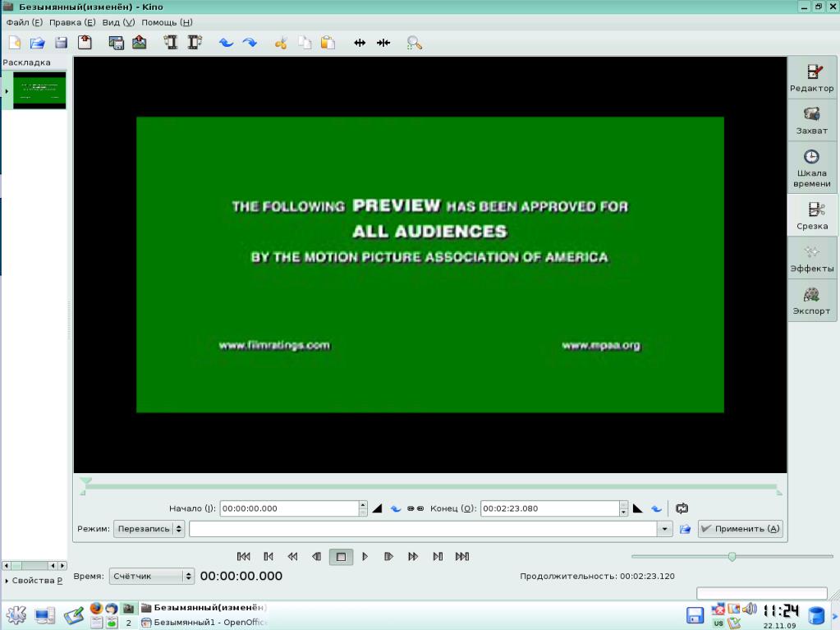Create a new project via toolbar icon
Screen dimensions: 840x630
[x=15, y=43]
